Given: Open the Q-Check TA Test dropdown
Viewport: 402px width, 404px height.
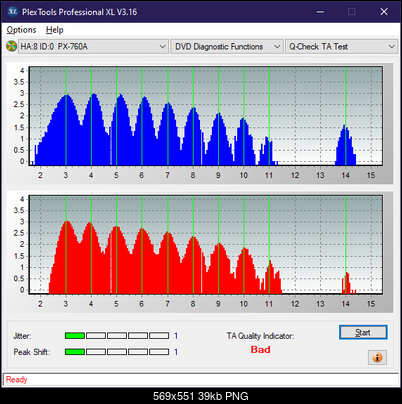Looking at the screenshot, I should tap(342, 47).
